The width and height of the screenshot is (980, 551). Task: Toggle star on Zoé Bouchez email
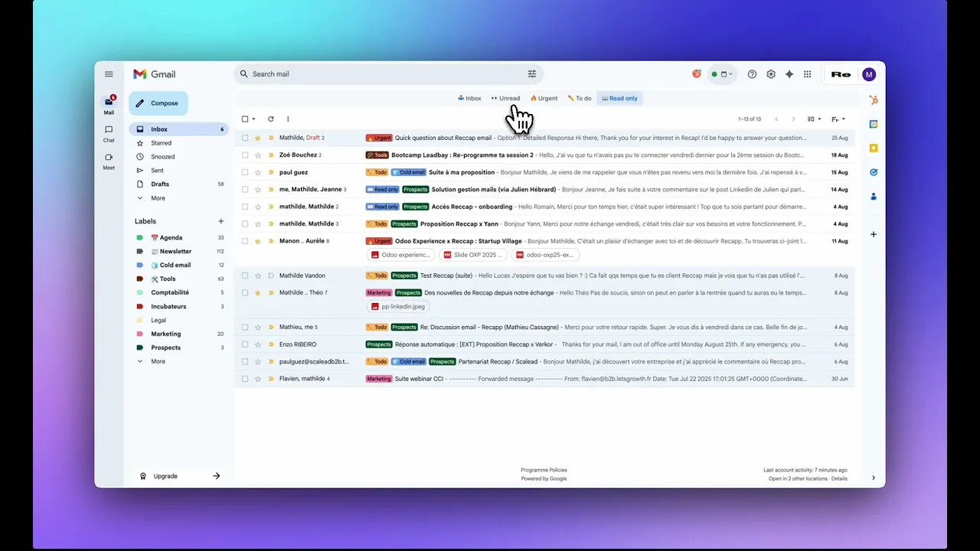tap(258, 155)
